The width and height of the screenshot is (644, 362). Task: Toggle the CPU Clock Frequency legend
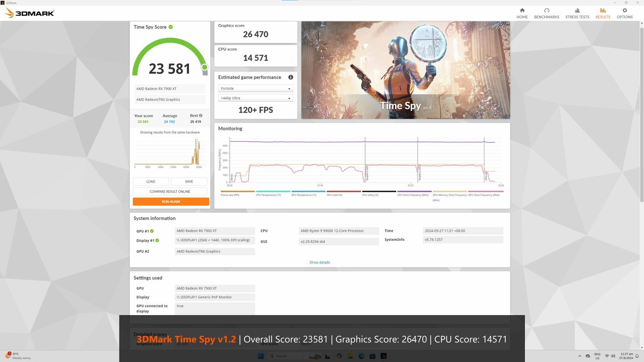[x=414, y=193]
